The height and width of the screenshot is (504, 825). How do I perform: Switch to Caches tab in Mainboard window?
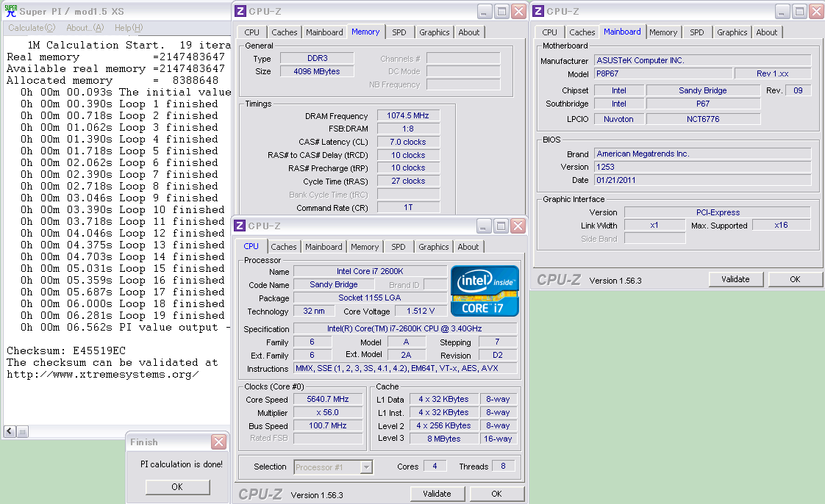tap(582, 32)
